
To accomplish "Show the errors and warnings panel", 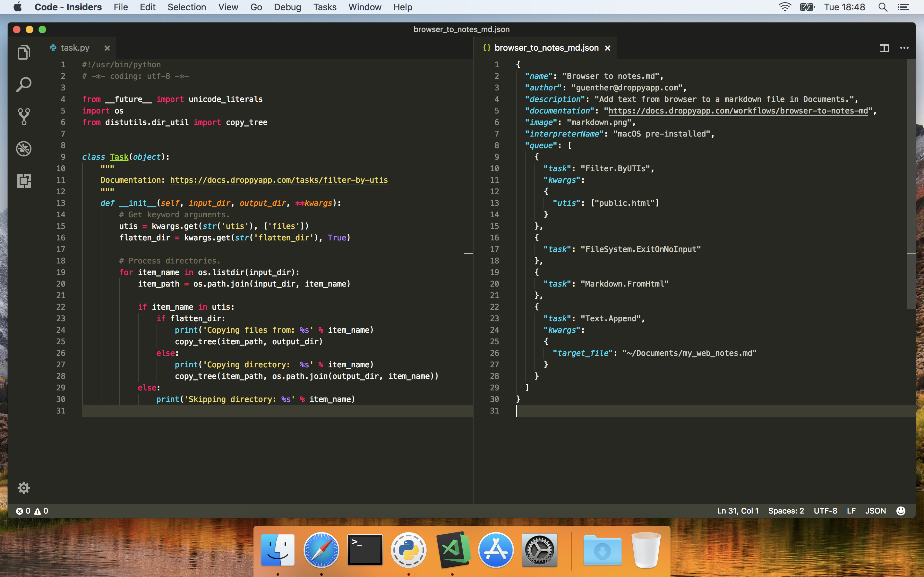I will pyautogui.click(x=32, y=511).
